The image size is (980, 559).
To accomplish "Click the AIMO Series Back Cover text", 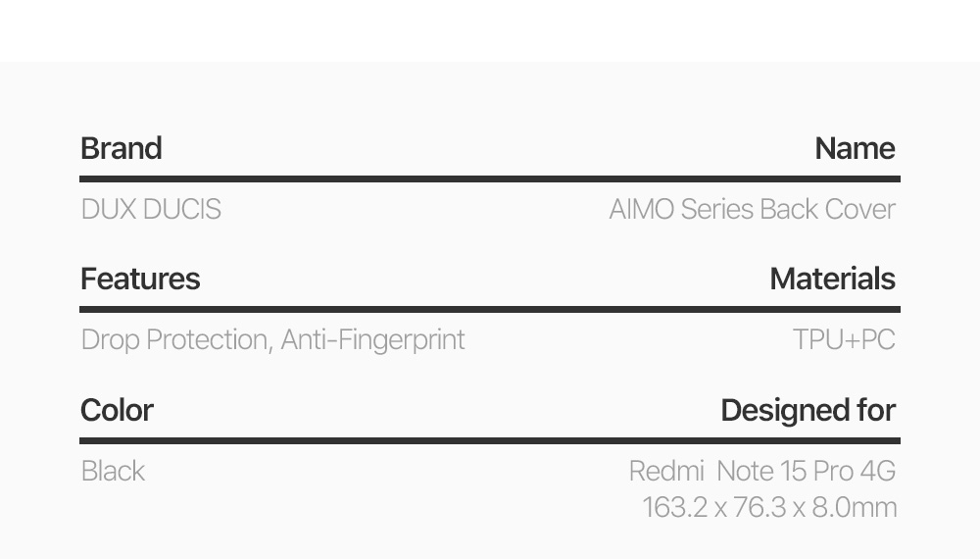I will coord(752,209).
